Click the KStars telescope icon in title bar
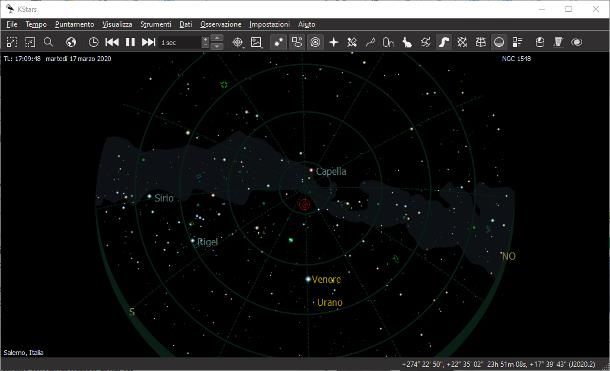The height and width of the screenshot is (371, 610). click(10, 9)
